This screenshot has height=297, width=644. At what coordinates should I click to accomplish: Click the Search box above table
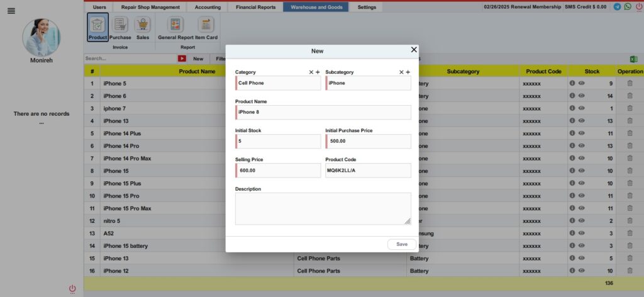(130, 59)
